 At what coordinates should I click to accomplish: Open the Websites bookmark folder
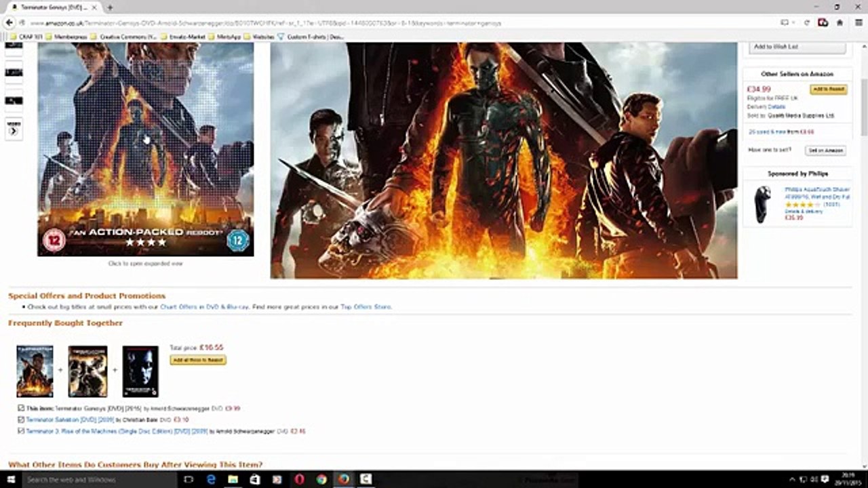(259, 37)
